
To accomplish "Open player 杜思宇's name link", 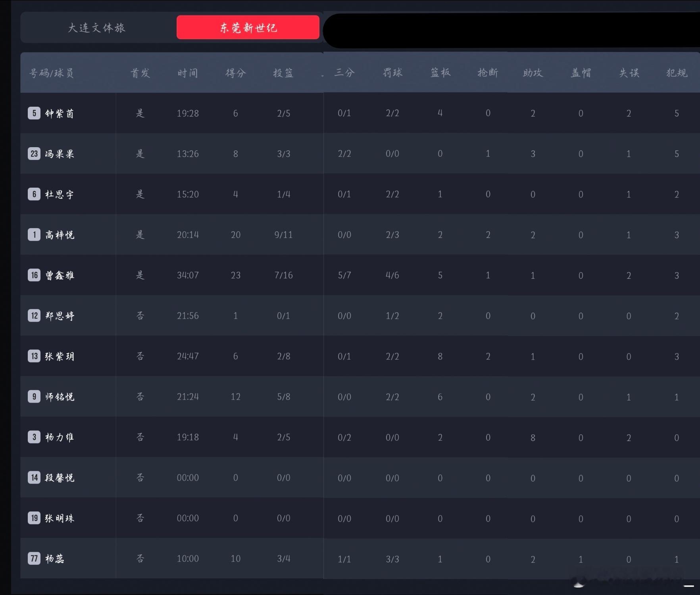I will pyautogui.click(x=59, y=194).
